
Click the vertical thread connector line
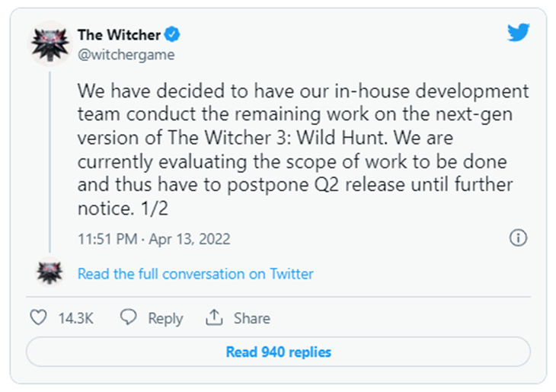[50, 162]
